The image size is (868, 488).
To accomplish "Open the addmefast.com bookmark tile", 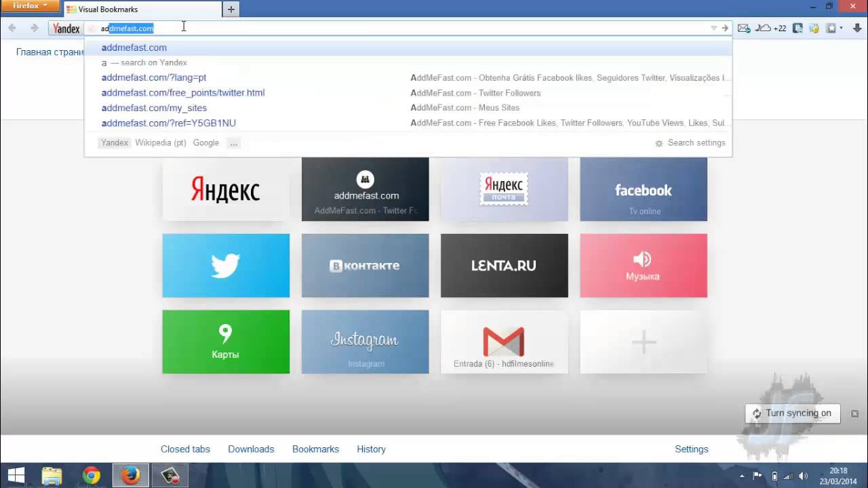I will pos(366,189).
